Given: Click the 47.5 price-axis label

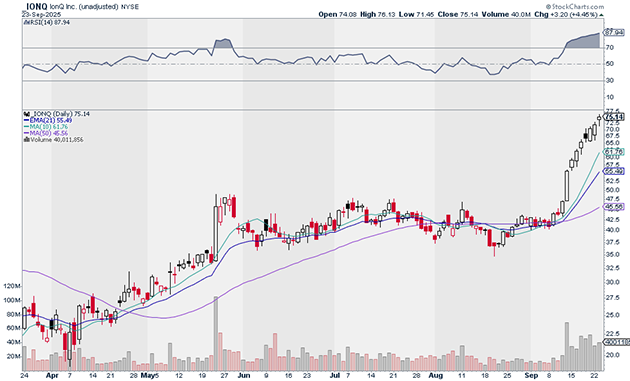Looking at the screenshot, I should [612, 199].
